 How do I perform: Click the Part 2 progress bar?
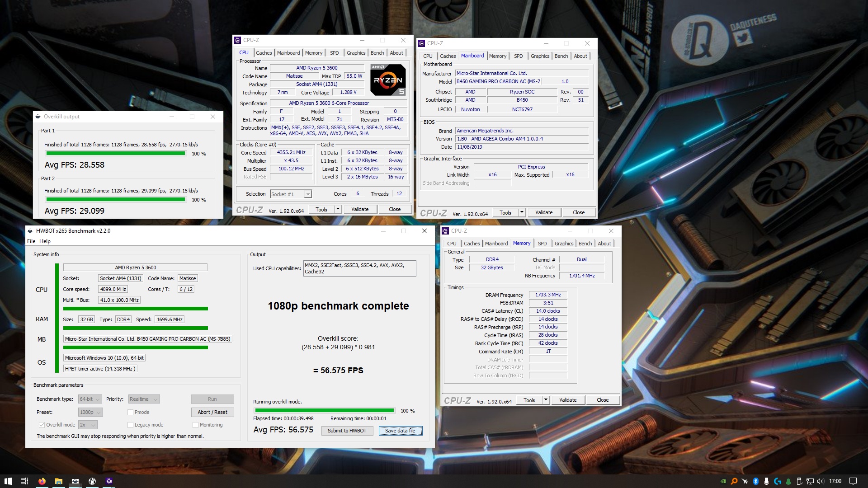point(116,200)
